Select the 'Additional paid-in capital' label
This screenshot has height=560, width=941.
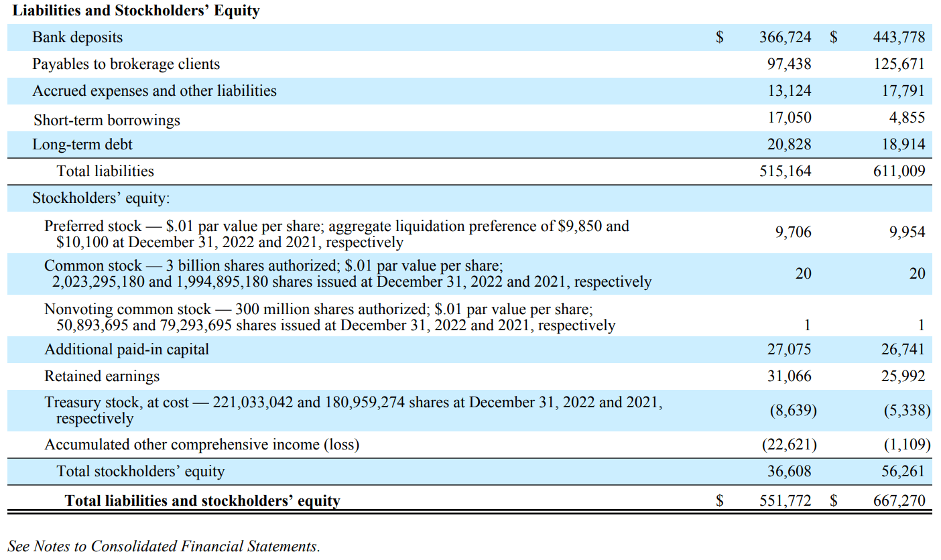tap(127, 350)
